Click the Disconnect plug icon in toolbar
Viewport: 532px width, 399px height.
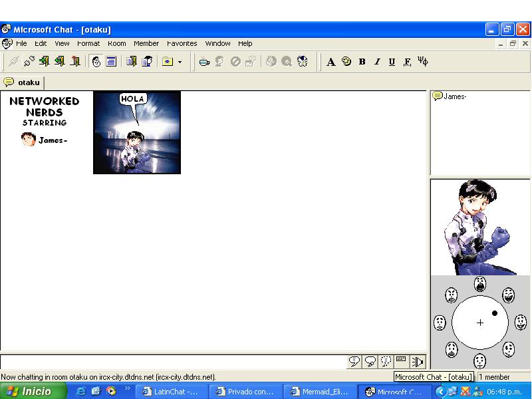click(29, 61)
